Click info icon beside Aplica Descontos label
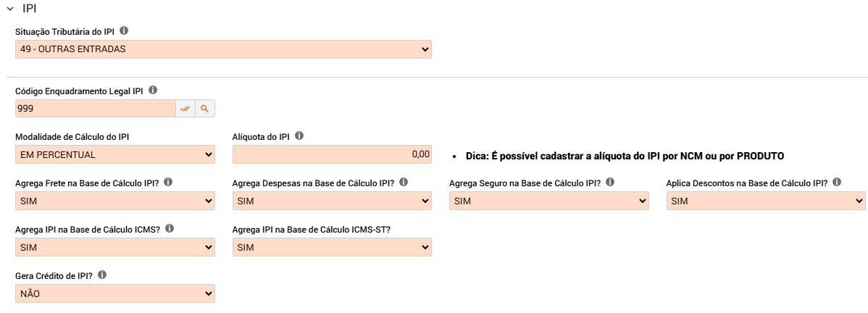Screen dimensions: 868x313 838,182
